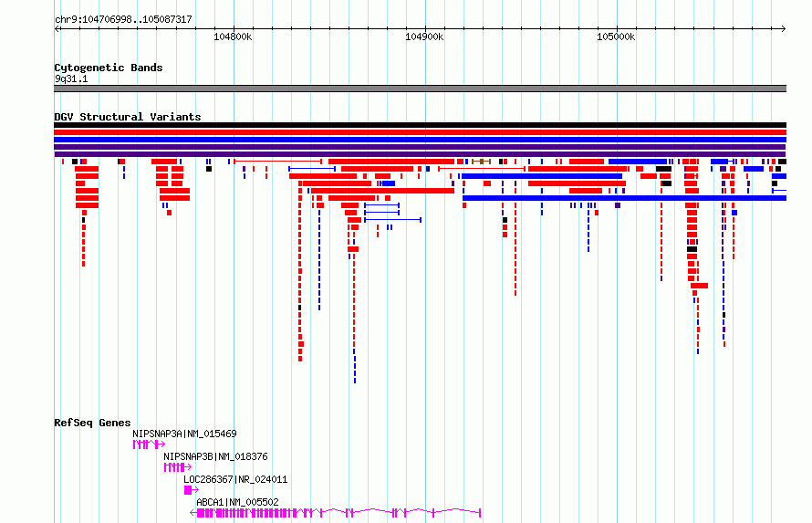The image size is (812, 523).
Task: Select the RefSeq Genes track title
Action: pyautogui.click(x=93, y=424)
